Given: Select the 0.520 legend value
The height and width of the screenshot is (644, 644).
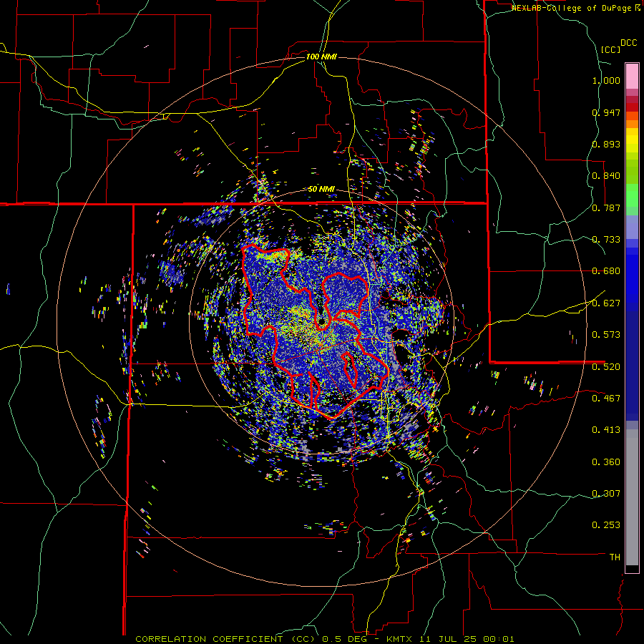Looking at the screenshot, I should coord(606,367).
